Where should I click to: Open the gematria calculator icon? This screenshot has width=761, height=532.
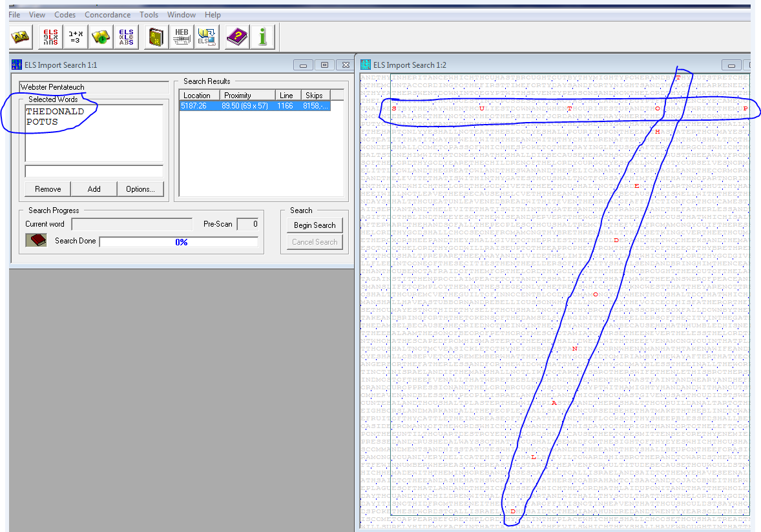tap(75, 37)
